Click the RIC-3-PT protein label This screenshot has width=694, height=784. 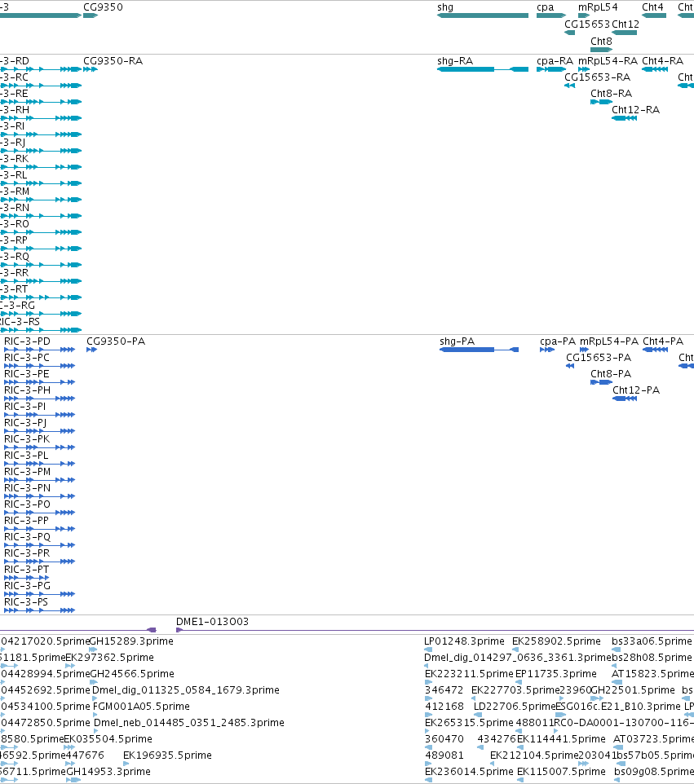[x=27, y=570]
